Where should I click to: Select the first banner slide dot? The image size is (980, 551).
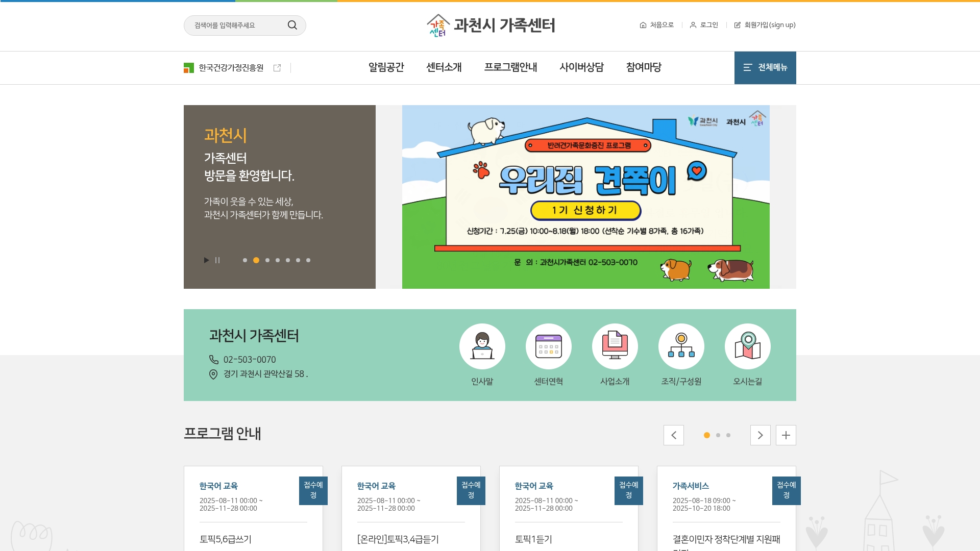tap(245, 260)
